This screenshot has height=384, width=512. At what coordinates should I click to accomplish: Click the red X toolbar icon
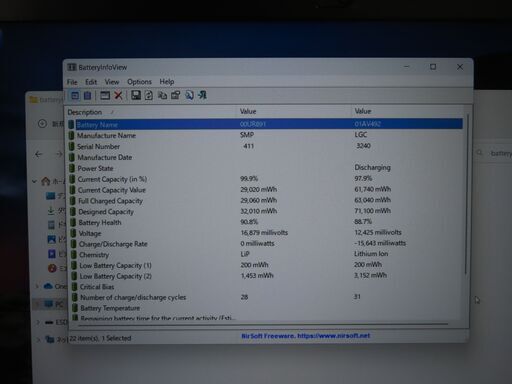point(118,96)
